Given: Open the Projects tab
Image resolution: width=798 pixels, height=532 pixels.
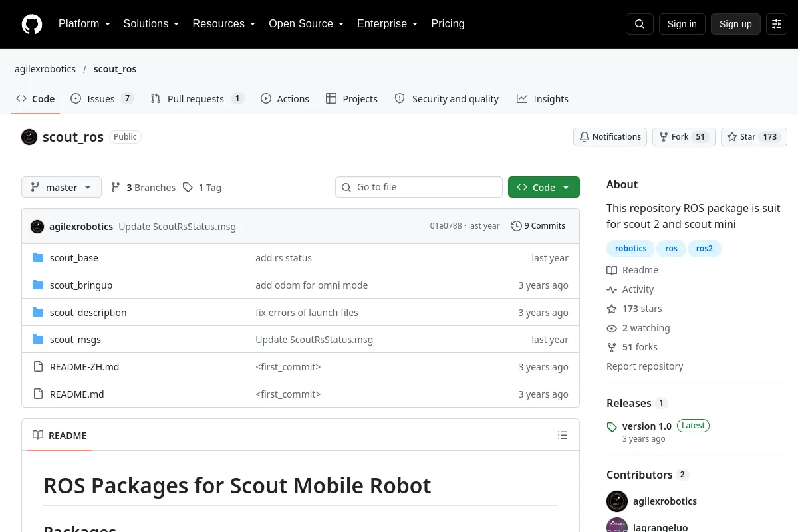Looking at the screenshot, I should pos(352,99).
